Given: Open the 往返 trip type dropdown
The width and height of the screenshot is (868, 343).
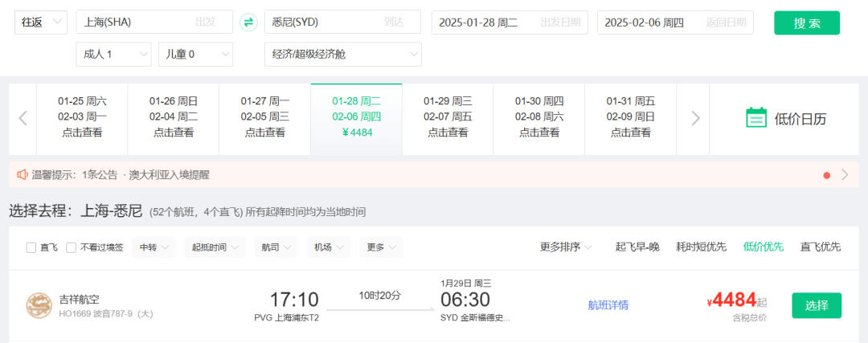Looking at the screenshot, I should coord(41,22).
